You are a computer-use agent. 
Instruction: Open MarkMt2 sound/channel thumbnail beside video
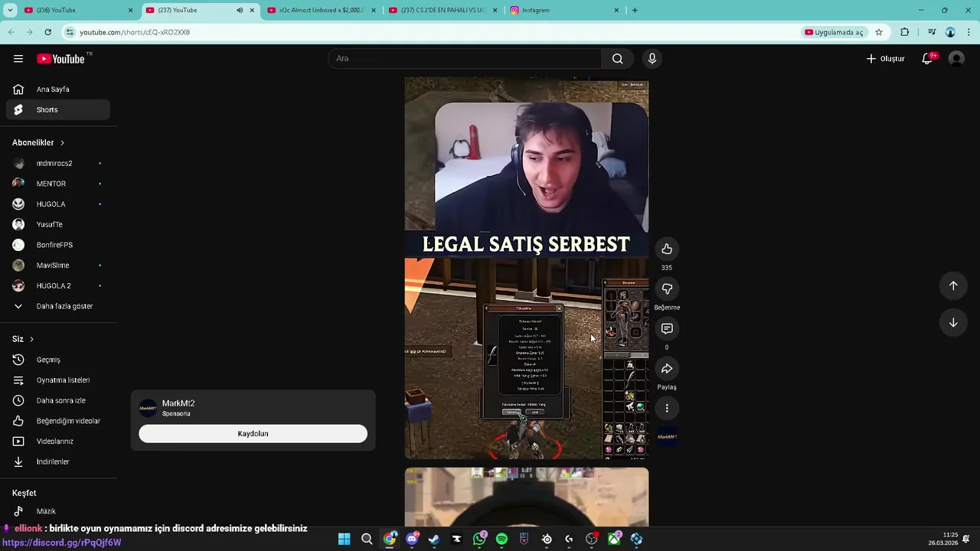pos(667,438)
